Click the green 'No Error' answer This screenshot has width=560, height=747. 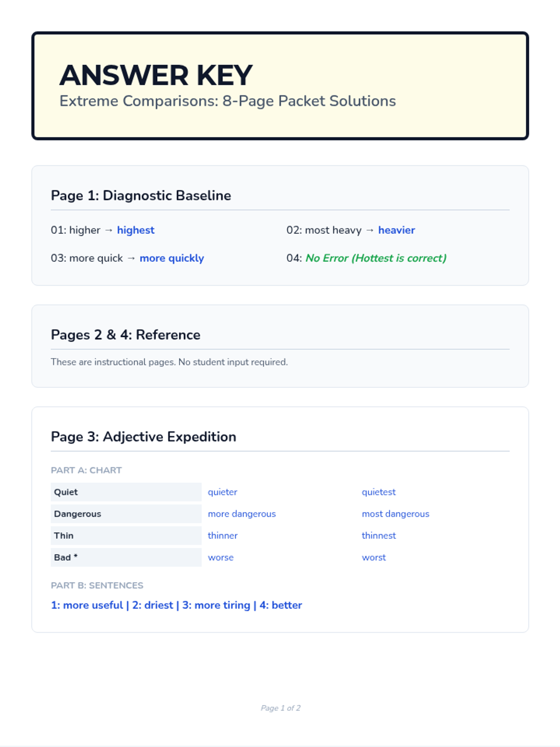point(376,258)
